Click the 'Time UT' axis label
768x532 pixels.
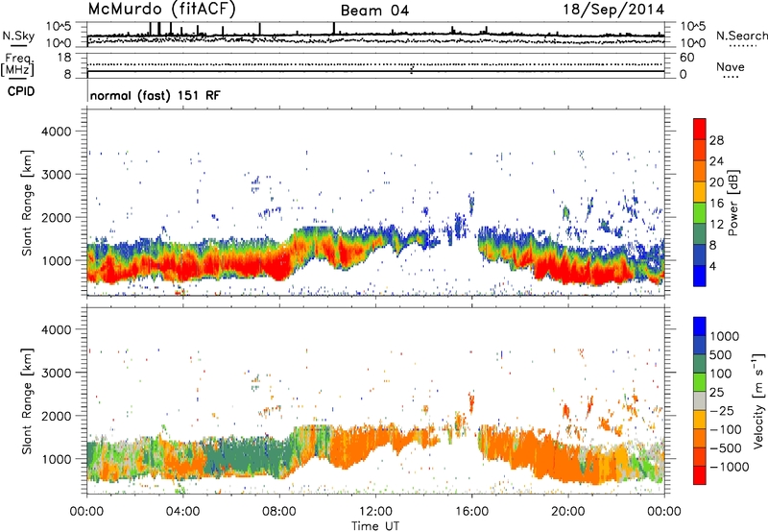[x=375, y=526]
